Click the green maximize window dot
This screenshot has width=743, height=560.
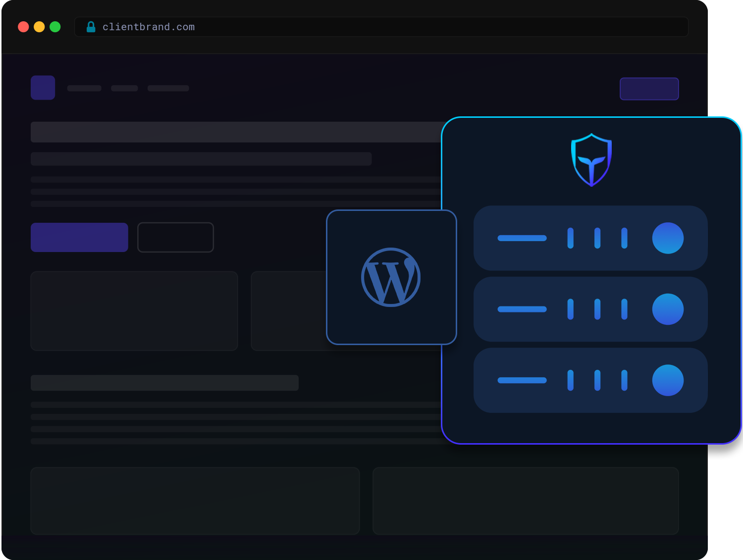point(55,27)
